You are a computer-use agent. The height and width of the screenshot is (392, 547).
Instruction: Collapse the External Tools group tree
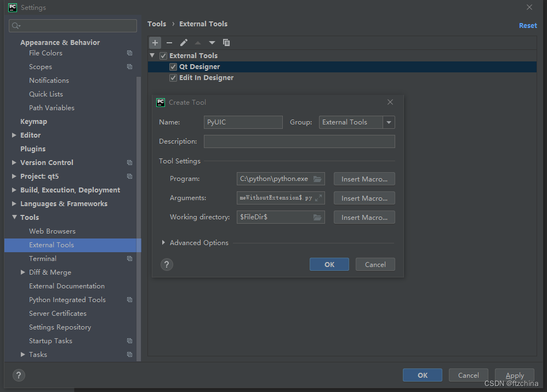(x=152, y=55)
